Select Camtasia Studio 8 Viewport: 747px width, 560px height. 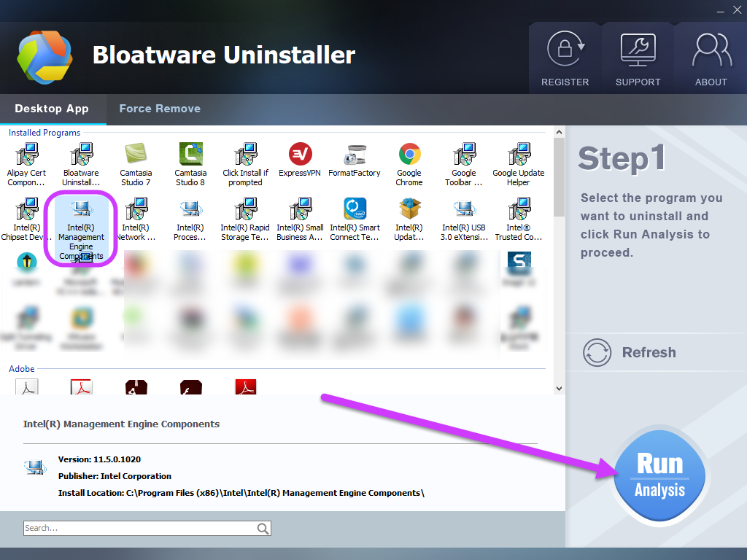coord(190,157)
